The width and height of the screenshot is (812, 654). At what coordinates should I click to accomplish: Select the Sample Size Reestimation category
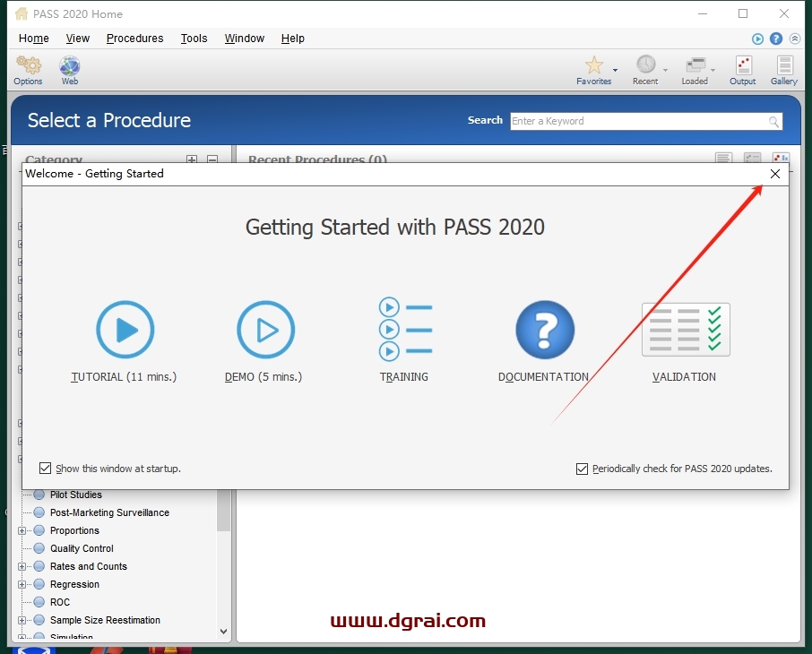(x=105, y=620)
